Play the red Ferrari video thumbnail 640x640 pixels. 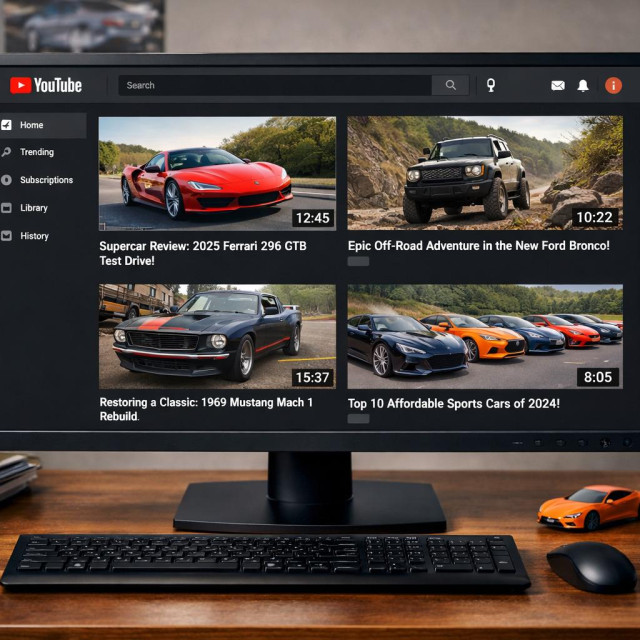[217, 173]
